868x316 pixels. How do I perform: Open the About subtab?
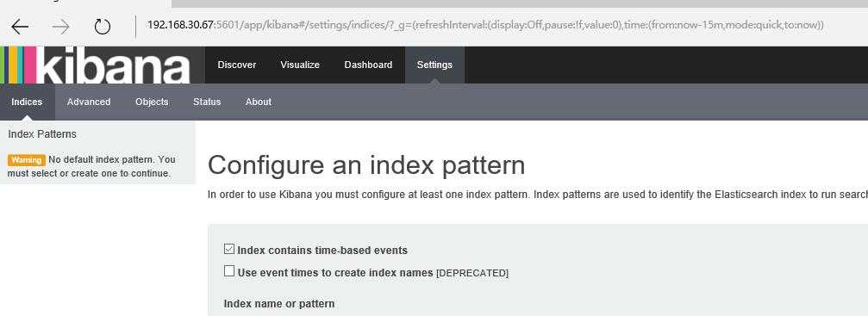click(x=259, y=102)
